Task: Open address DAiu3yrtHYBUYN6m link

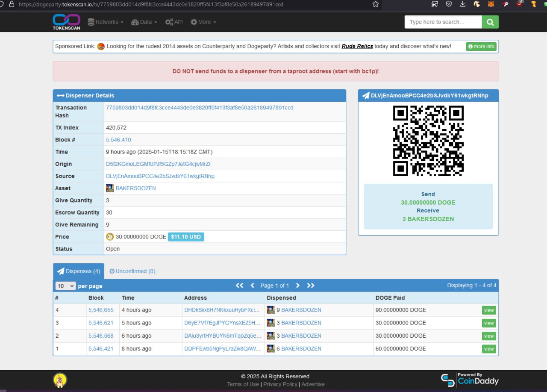Action: point(223,336)
